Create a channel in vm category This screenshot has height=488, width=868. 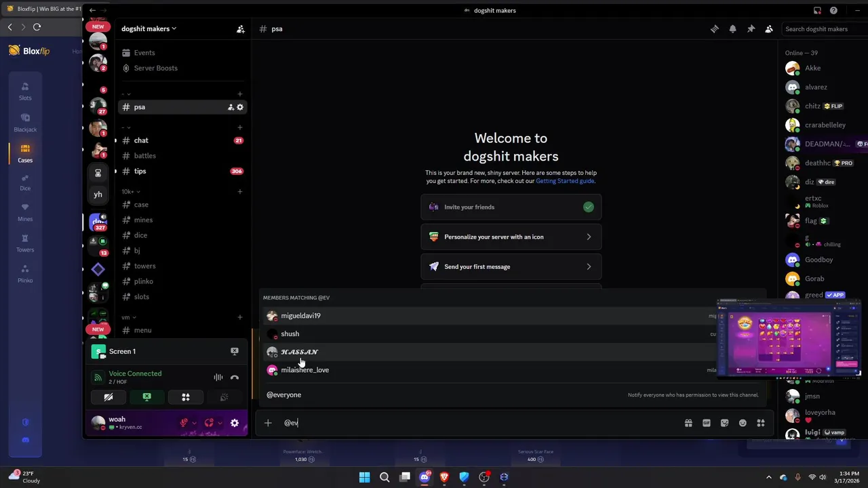tap(240, 317)
